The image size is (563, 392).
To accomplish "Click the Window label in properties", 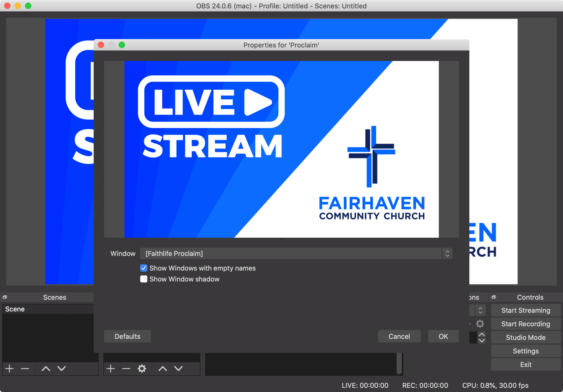I will [x=123, y=253].
